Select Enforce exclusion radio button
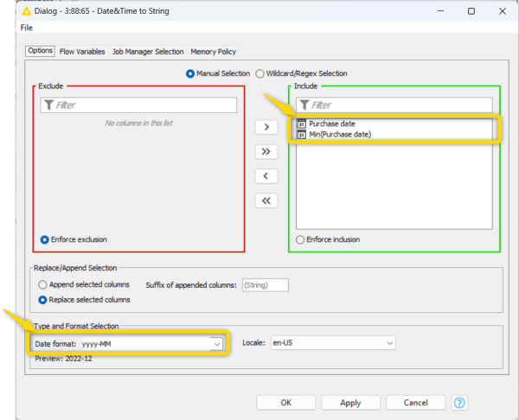Viewport: 519px width, 420px height. (45, 239)
